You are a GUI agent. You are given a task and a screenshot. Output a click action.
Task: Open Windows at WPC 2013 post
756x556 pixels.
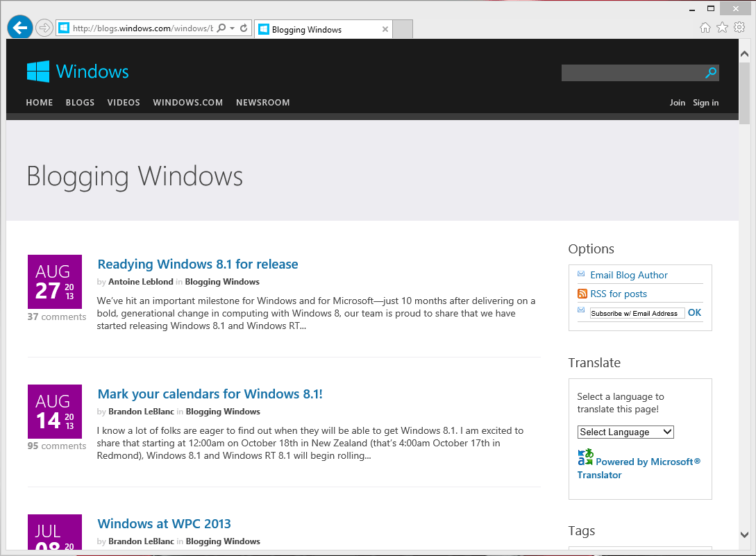164,523
